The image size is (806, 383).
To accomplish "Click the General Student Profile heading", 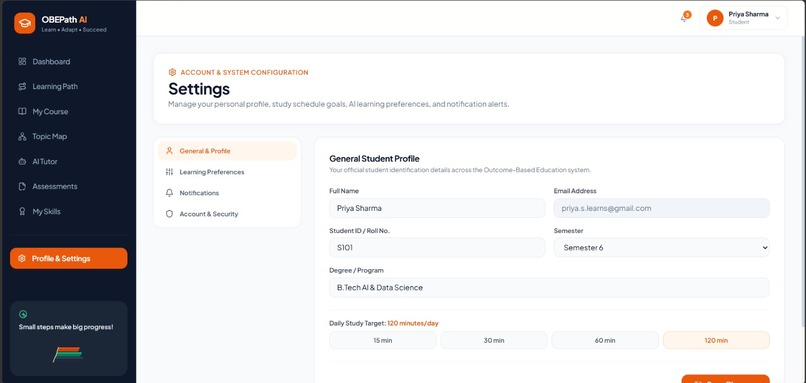I will 375,158.
